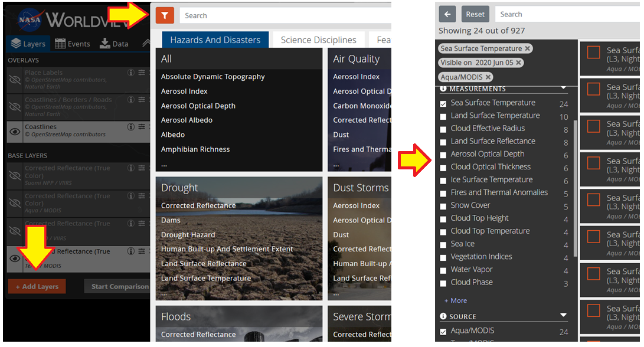Click the Cloud Phase measurement label
644x347 pixels.
[472, 283]
